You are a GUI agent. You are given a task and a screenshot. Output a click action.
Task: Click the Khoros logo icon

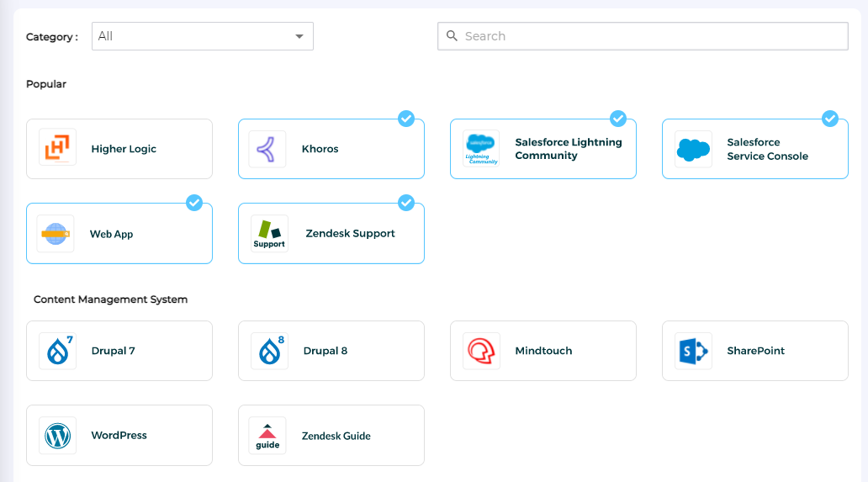coord(267,149)
